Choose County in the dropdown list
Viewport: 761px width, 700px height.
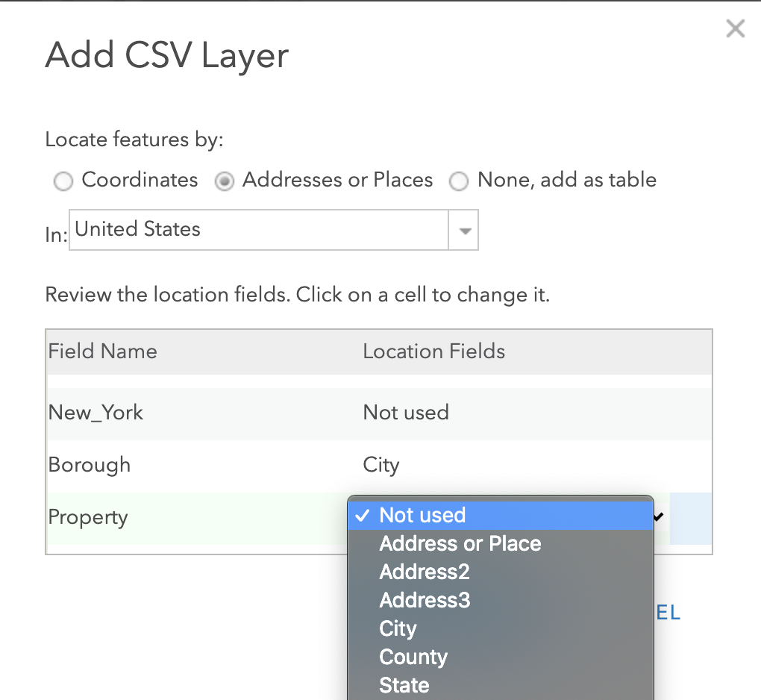pyautogui.click(x=501, y=657)
